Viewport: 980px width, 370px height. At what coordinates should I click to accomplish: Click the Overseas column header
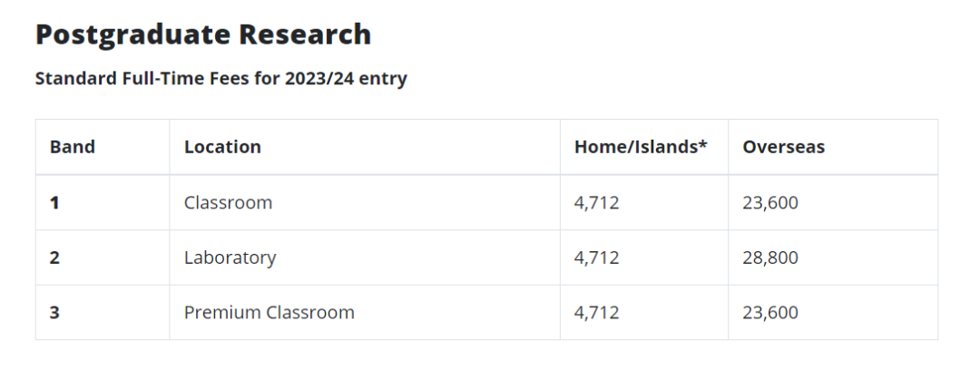[x=784, y=147]
